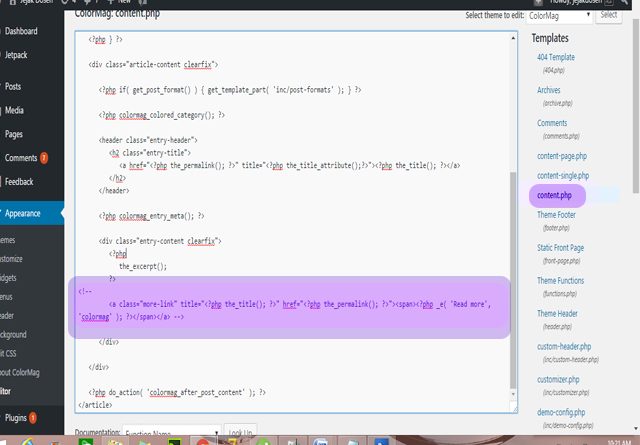This screenshot has width=640, height=445.
Task: Click the div class="article-content clearfix" line
Action: coord(153,65)
